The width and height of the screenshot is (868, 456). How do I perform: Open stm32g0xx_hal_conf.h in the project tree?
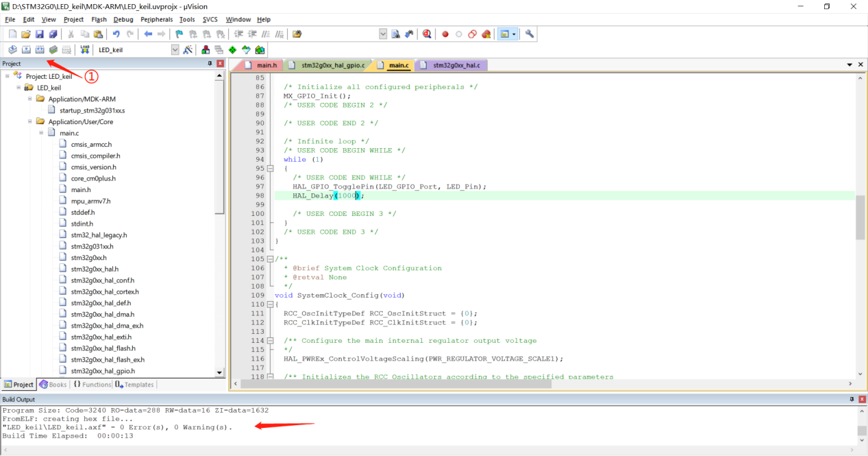tap(102, 280)
